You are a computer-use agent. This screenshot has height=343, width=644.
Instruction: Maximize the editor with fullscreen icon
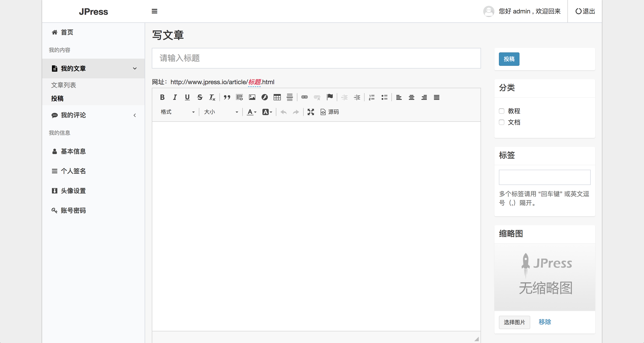point(311,112)
